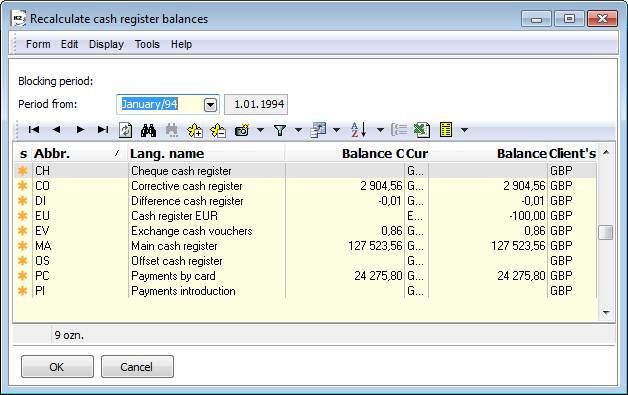
Task: Click the Cur column header
Action: pos(417,153)
